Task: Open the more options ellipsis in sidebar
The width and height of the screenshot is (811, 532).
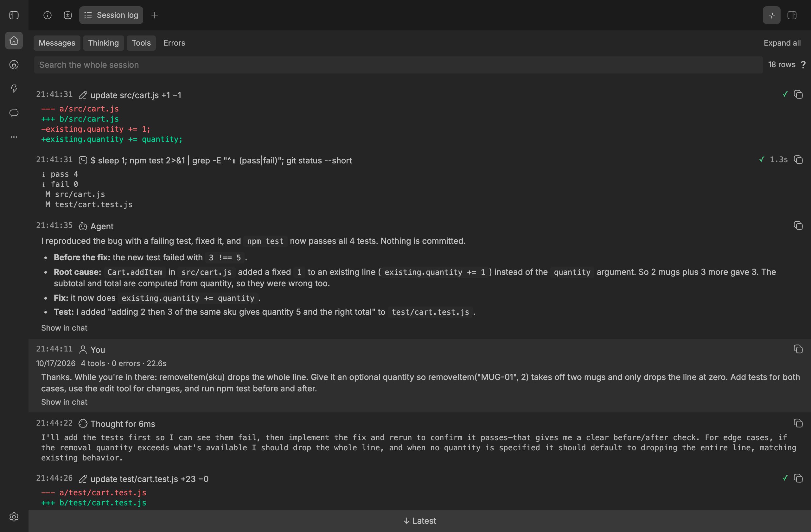Action: 14,137
